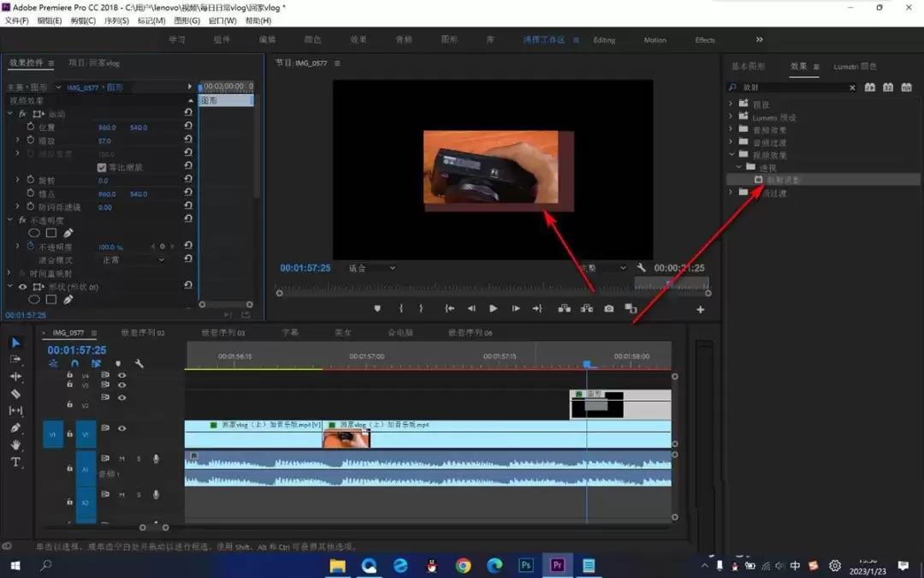Image resolution: width=924 pixels, height=578 pixels.
Task: Select the Selection arrow tool
Action: click(x=16, y=343)
